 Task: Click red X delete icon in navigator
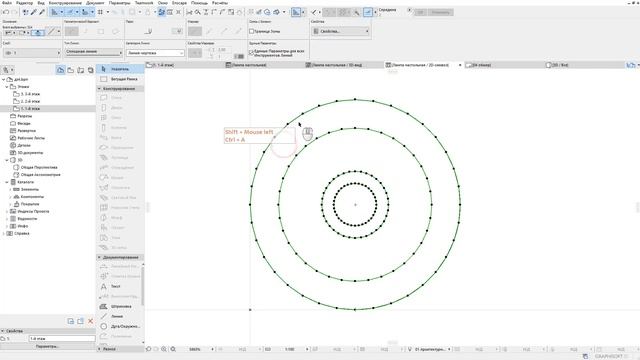(x=91, y=321)
